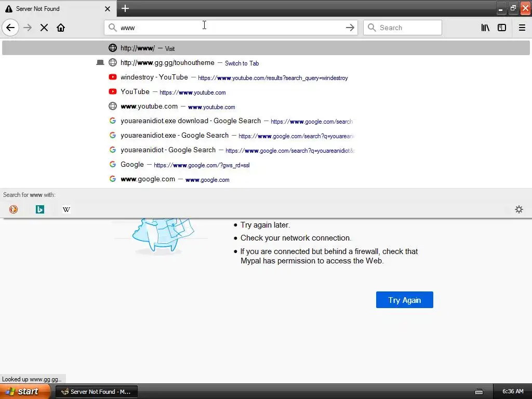Click the Search box field
This screenshot has height=399, width=532.
403,28
